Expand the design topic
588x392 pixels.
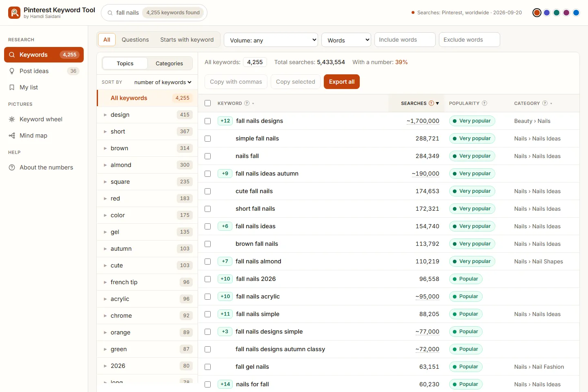click(105, 115)
